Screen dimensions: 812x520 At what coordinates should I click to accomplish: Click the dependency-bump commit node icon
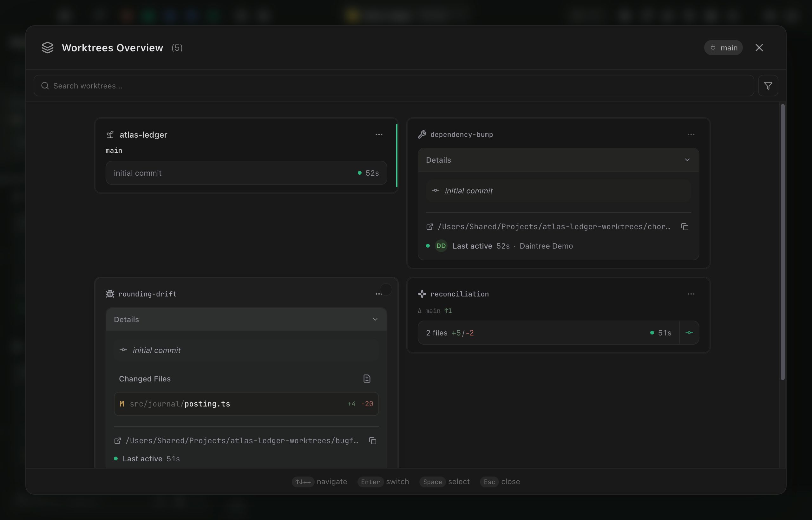435,191
